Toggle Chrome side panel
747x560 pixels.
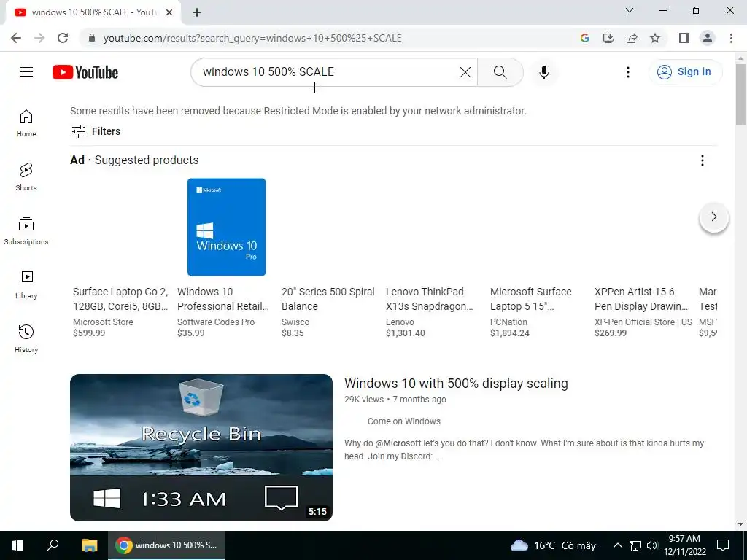[x=684, y=38]
